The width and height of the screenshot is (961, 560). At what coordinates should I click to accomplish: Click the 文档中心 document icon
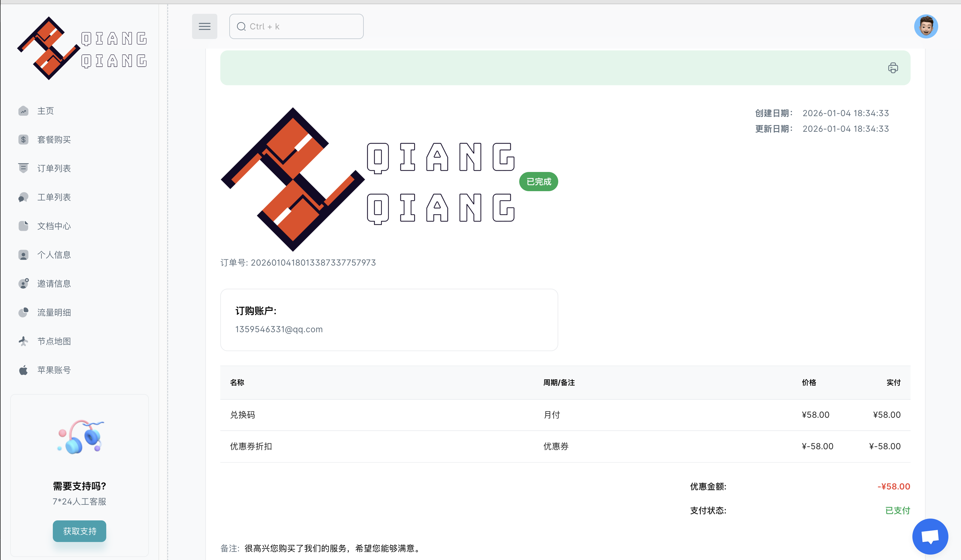point(23,226)
